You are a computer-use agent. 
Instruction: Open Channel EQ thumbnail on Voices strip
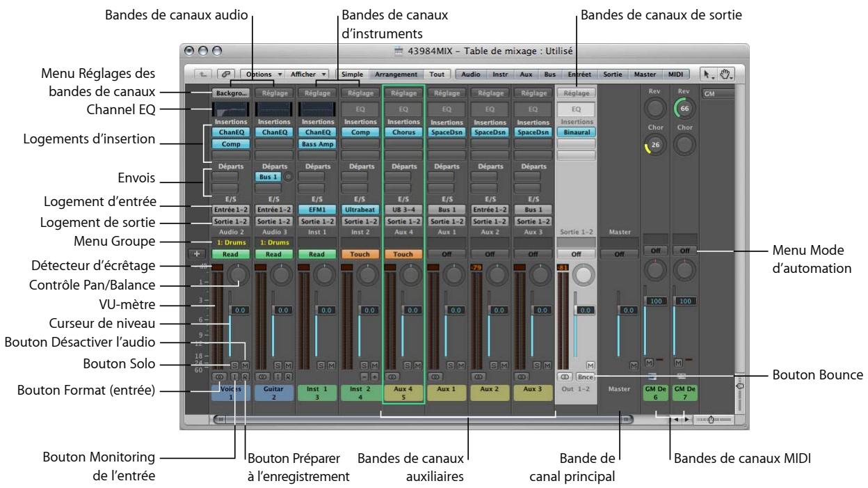[x=232, y=109]
